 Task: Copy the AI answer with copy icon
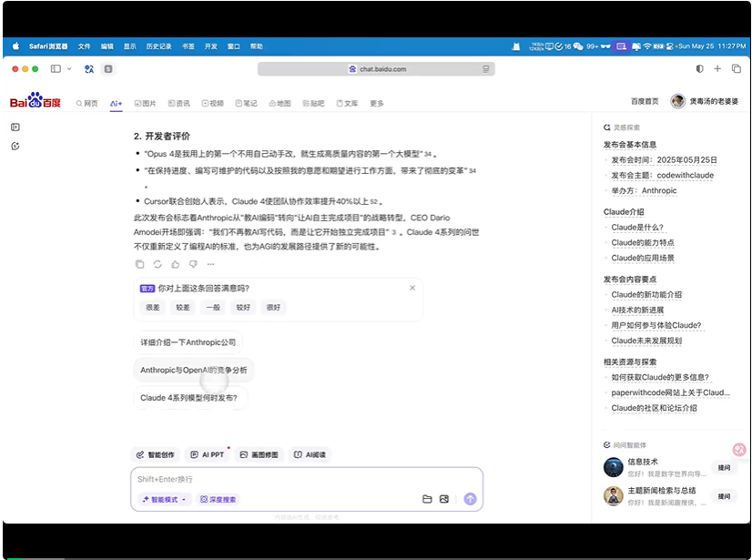[139, 264]
